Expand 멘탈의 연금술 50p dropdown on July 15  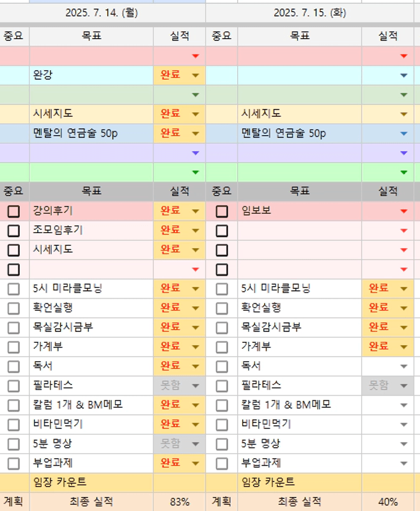coord(404,134)
